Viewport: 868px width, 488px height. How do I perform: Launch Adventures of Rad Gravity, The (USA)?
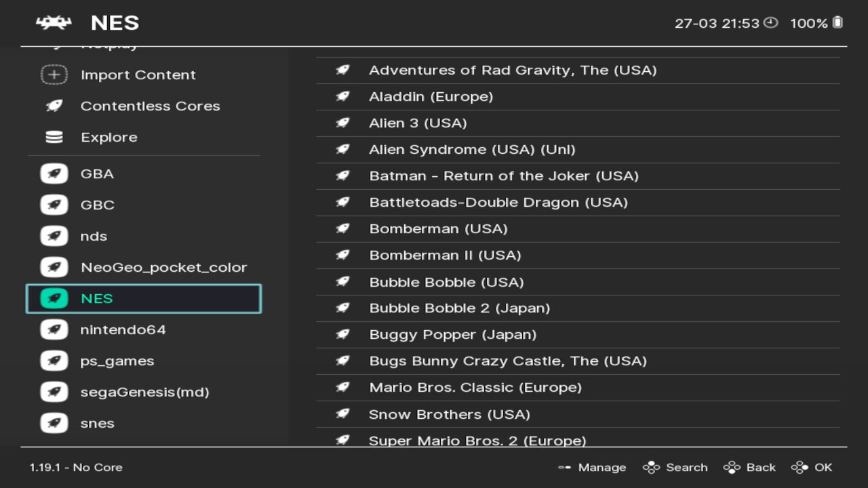[578, 70]
